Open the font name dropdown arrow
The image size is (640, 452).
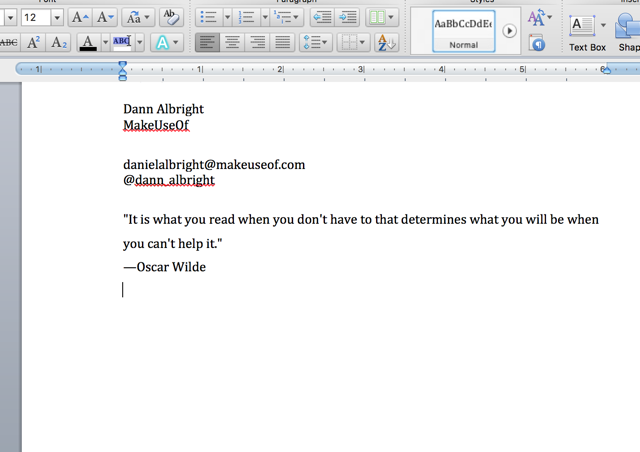pyautogui.click(x=10, y=18)
